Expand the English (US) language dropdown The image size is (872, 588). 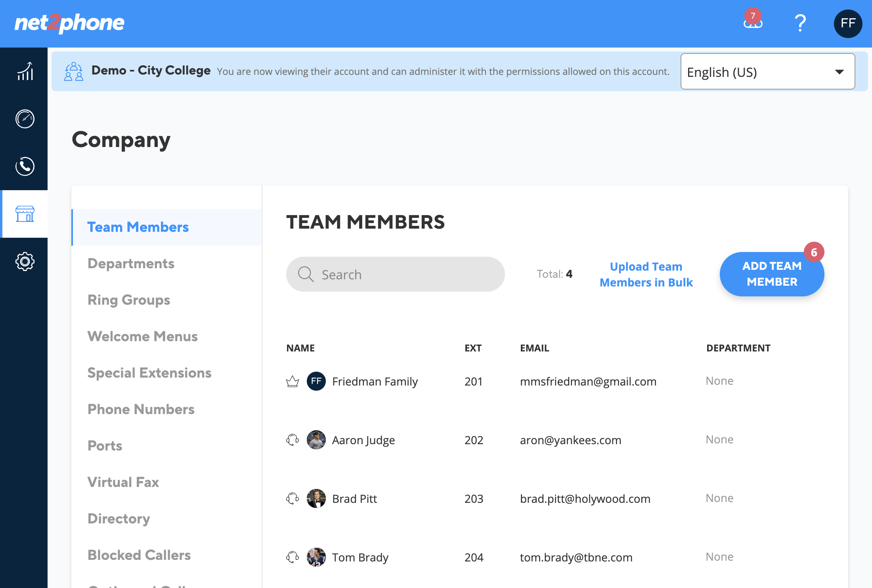pyautogui.click(x=767, y=71)
